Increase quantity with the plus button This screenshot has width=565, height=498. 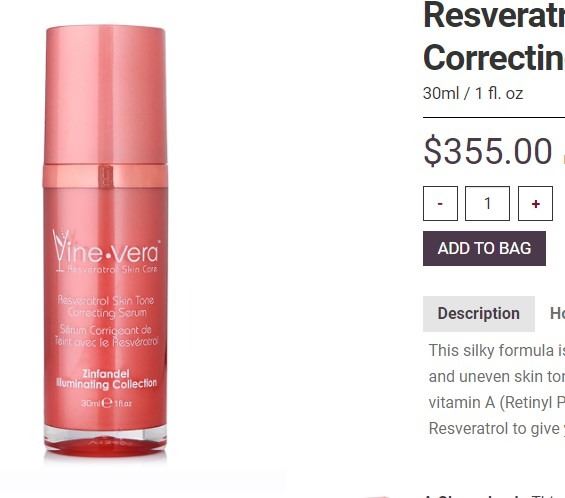(x=535, y=204)
